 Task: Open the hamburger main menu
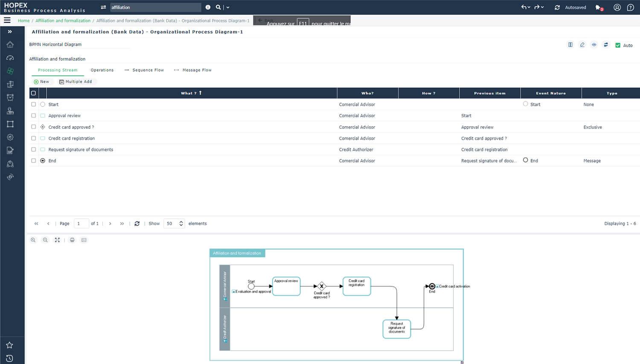7,20
